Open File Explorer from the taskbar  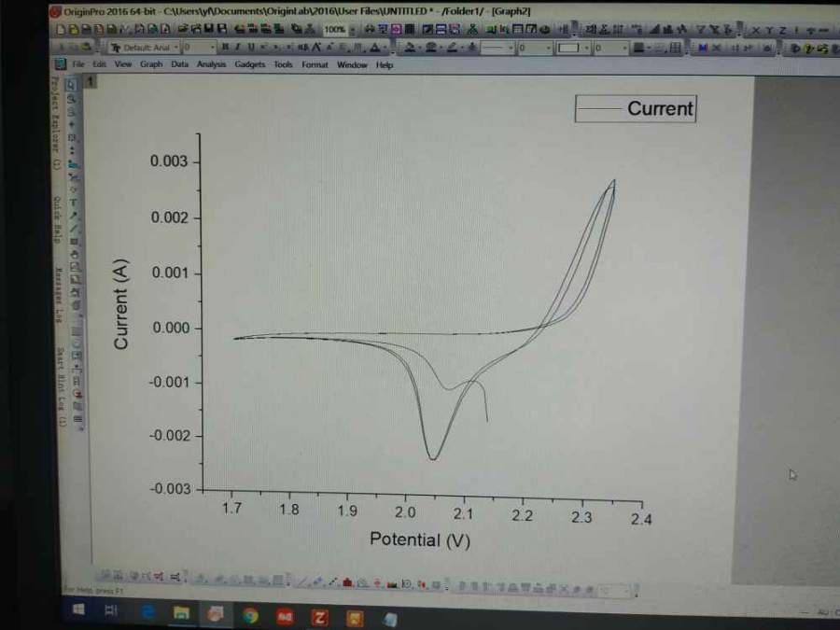coord(181,612)
